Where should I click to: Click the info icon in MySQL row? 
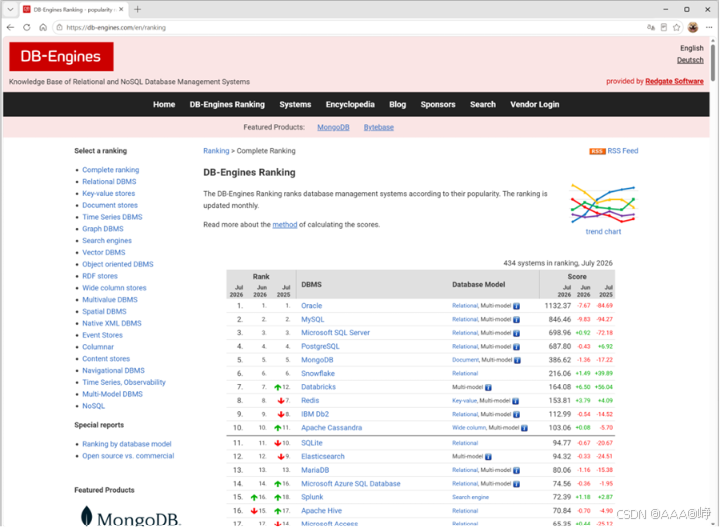point(517,320)
